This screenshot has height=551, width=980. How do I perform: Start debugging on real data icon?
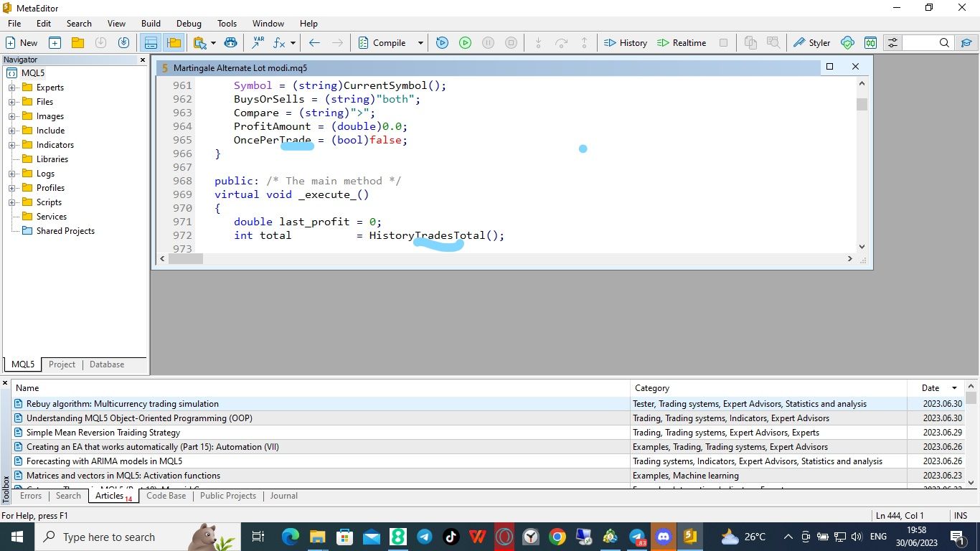pyautogui.click(x=465, y=43)
